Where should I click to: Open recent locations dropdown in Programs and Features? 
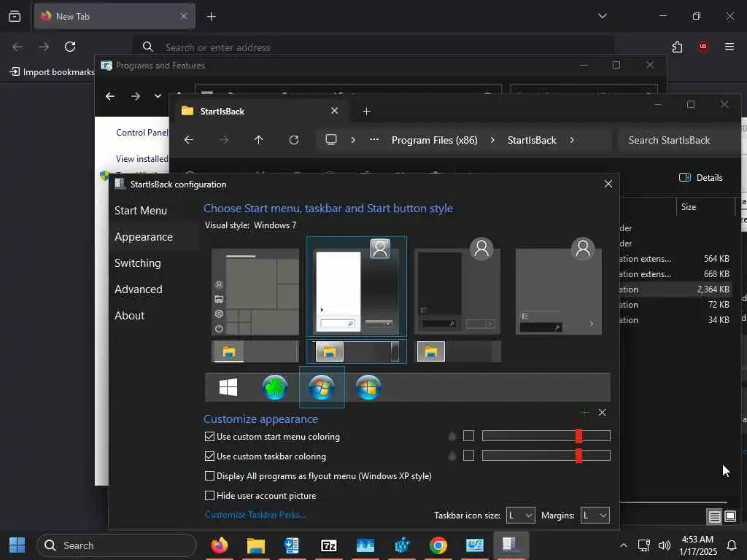point(158,96)
